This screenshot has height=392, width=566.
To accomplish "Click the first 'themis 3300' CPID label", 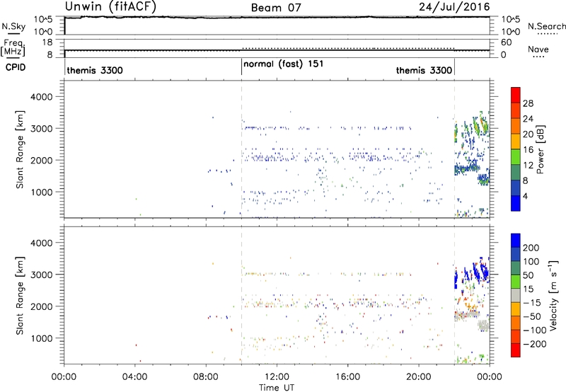I will click(95, 70).
